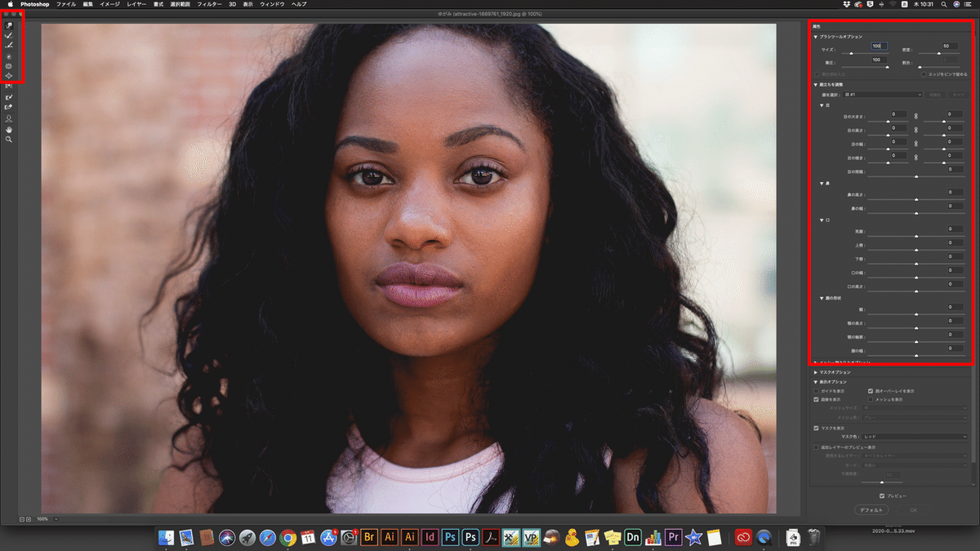
Task: Collapse the 顔の形状 subsection
Action: pyautogui.click(x=822, y=298)
